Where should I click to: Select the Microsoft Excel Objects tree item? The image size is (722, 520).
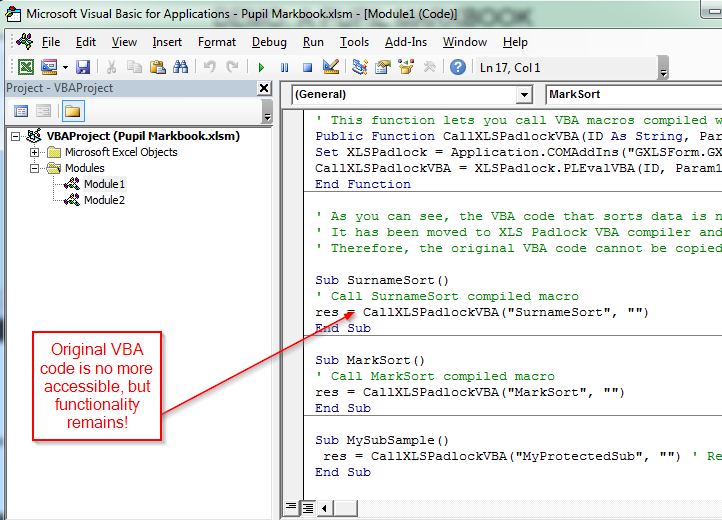(121, 152)
